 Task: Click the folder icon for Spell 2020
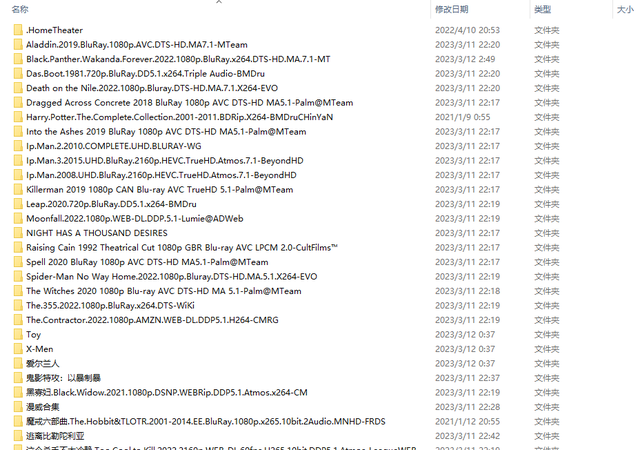[x=18, y=262]
